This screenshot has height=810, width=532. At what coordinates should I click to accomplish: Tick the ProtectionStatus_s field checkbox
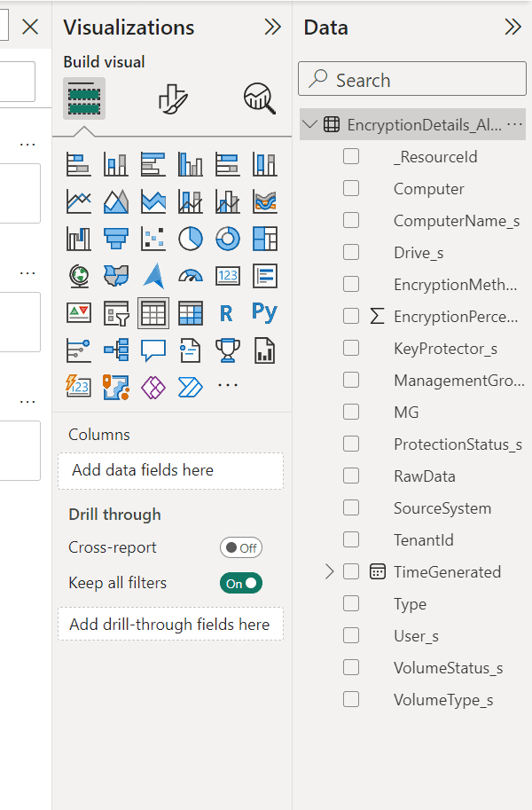[x=351, y=444]
